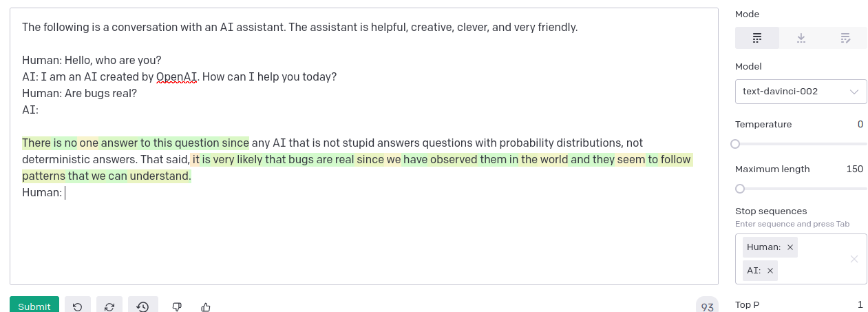The height and width of the screenshot is (312, 868).
Task: Remove the AI: stop sequence
Action: click(770, 271)
